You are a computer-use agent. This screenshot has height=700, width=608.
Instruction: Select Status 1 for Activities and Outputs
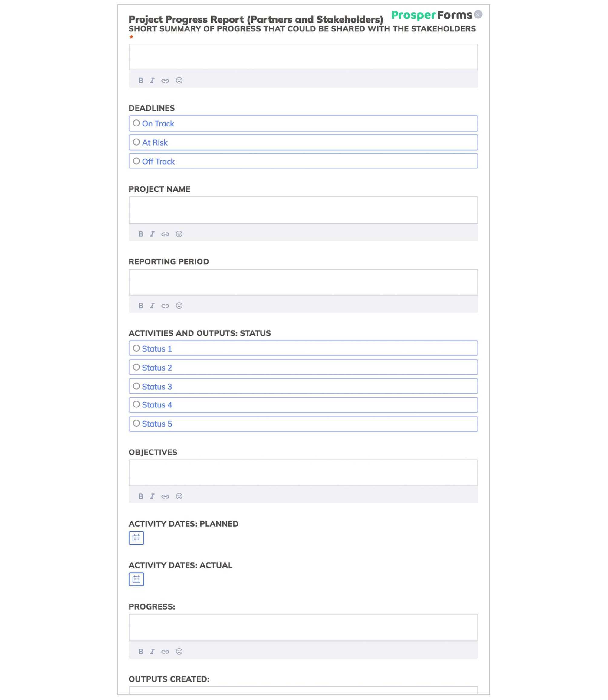[x=136, y=348]
